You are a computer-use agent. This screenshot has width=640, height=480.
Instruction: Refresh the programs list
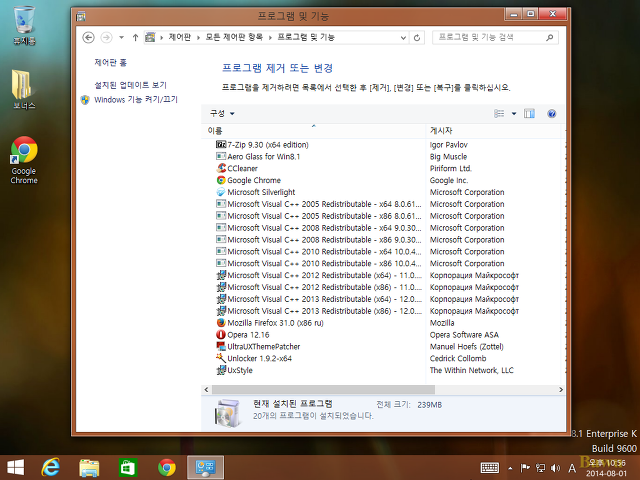pos(417,38)
